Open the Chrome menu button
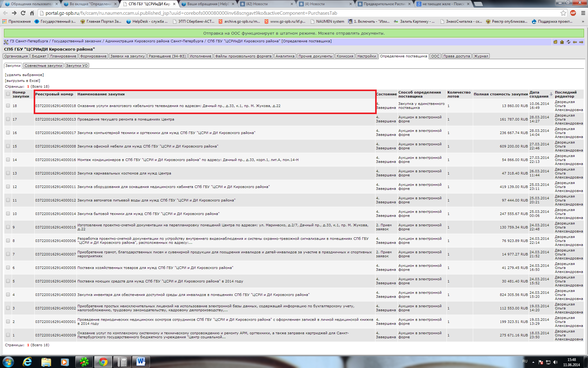Image resolution: width=588 pixels, height=368 pixels. click(583, 13)
